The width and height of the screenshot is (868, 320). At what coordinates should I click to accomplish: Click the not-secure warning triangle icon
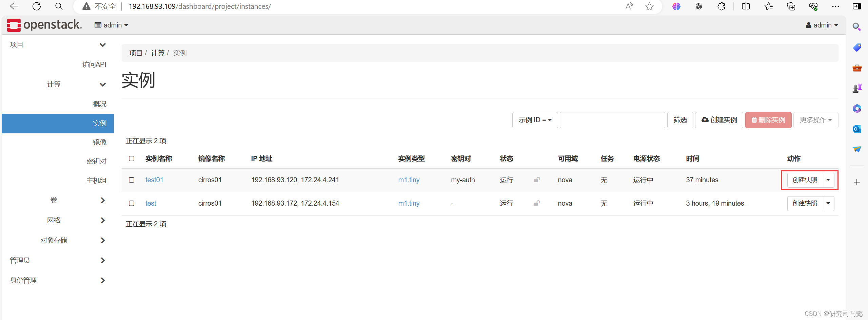tap(86, 6)
